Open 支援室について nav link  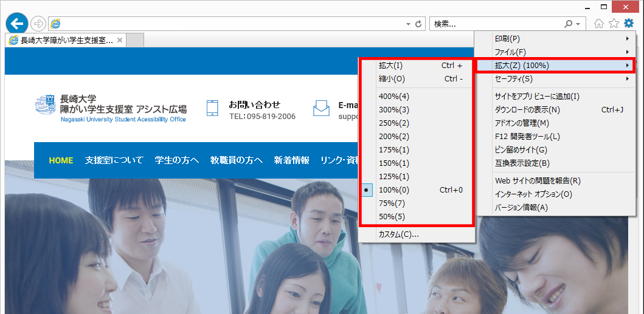pos(114,160)
